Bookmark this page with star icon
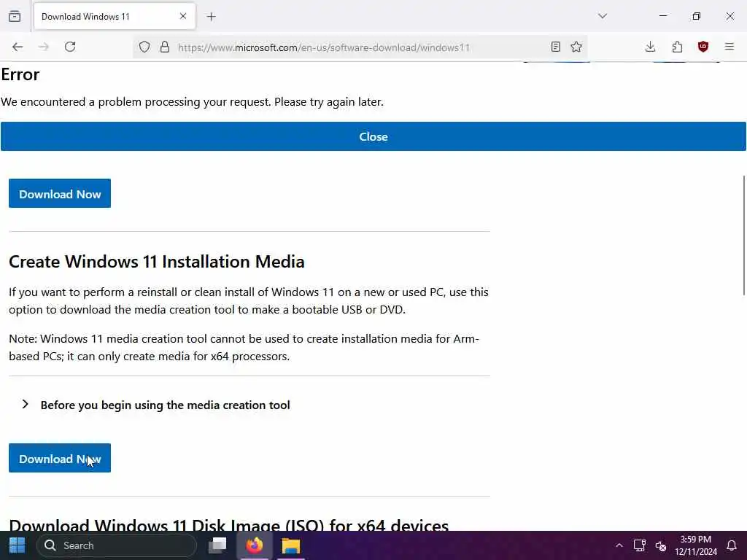Screen dimensions: 747x560 tap(576, 47)
